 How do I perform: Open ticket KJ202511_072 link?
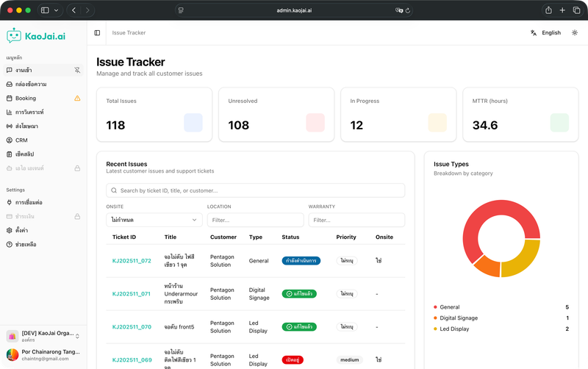click(132, 261)
